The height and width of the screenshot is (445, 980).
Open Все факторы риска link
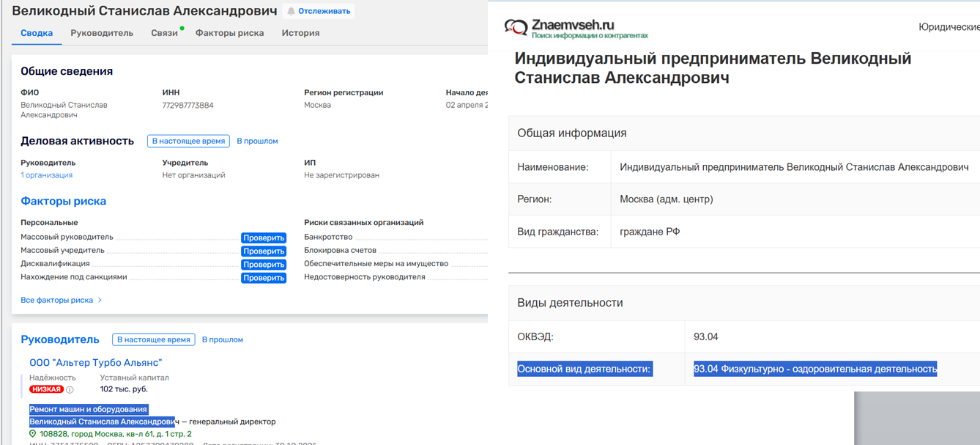click(x=57, y=300)
